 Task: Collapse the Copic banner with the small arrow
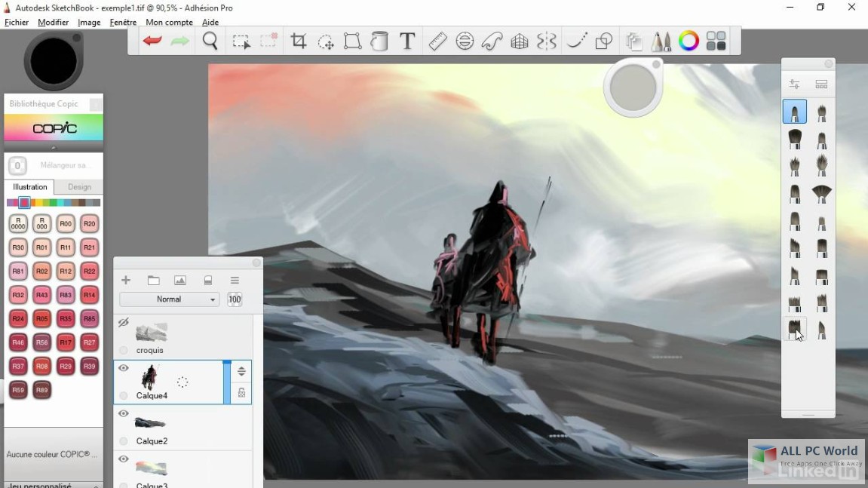click(54, 148)
